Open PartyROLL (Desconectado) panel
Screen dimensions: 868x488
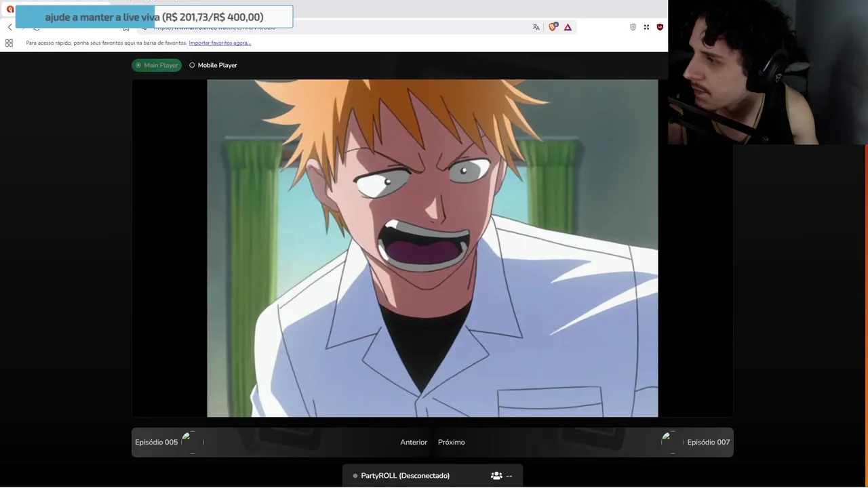433,476
